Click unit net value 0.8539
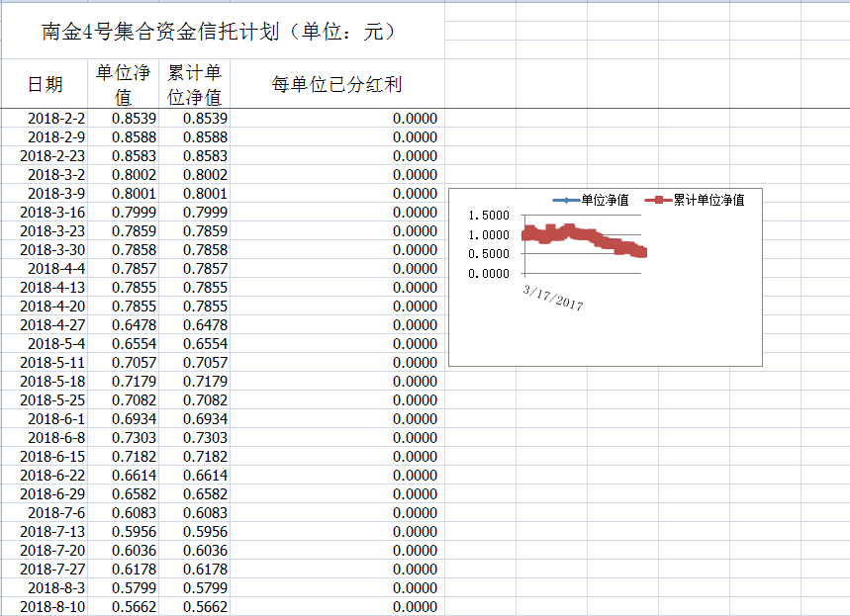Viewport: 850px width, 616px height. [x=123, y=118]
